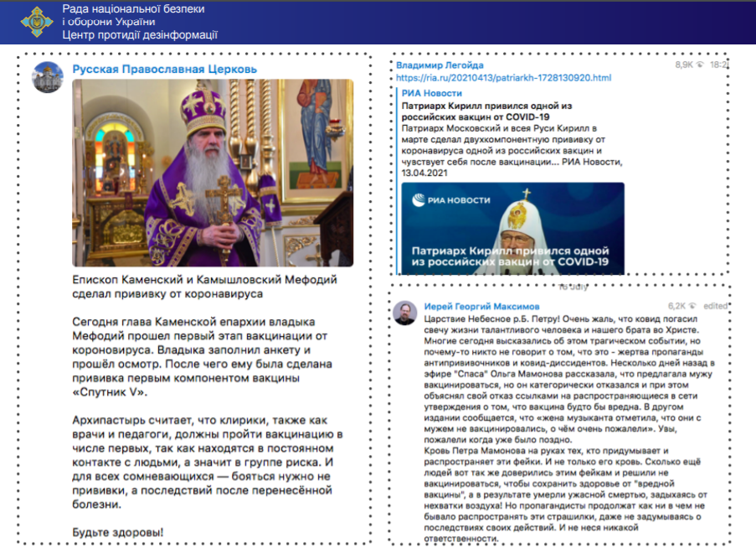The width and height of the screenshot is (756, 553).
Task: Select the 'Центр протидії дезінформації' header line
Action: (x=140, y=34)
